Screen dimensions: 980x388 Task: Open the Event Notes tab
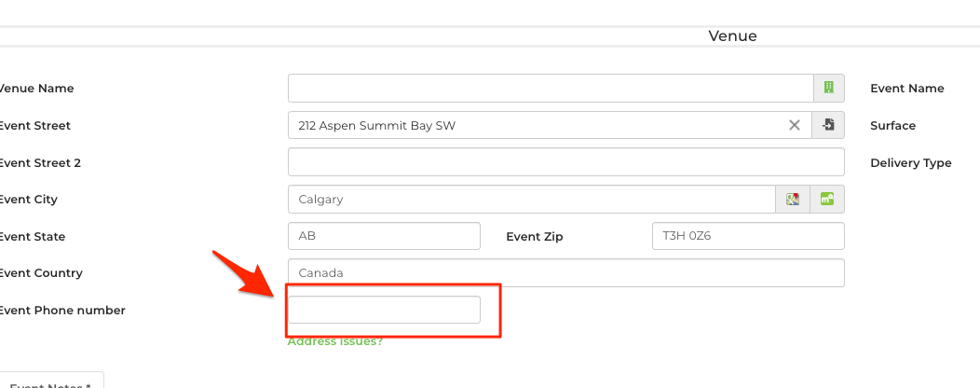(50, 382)
